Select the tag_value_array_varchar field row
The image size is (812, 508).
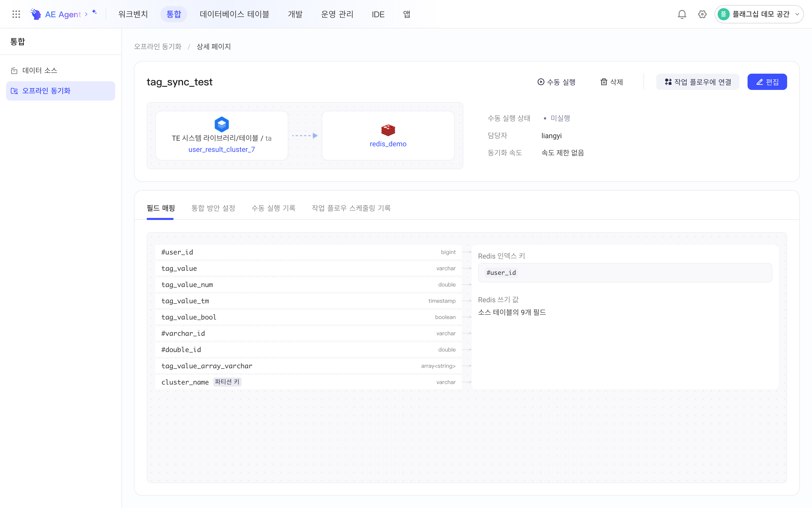point(308,366)
